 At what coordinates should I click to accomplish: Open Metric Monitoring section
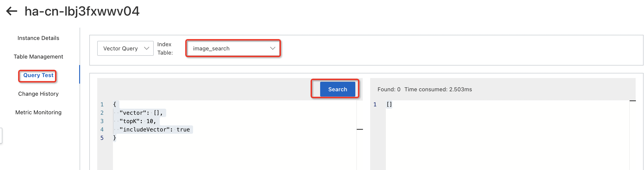click(x=38, y=112)
